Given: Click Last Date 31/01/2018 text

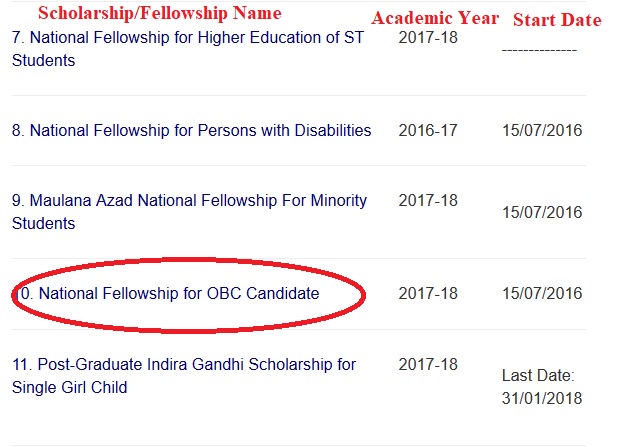Looking at the screenshot, I should tap(542, 387).
